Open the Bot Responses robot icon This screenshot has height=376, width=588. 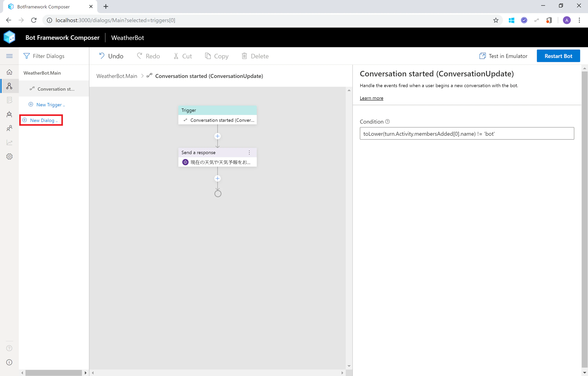(x=9, y=114)
